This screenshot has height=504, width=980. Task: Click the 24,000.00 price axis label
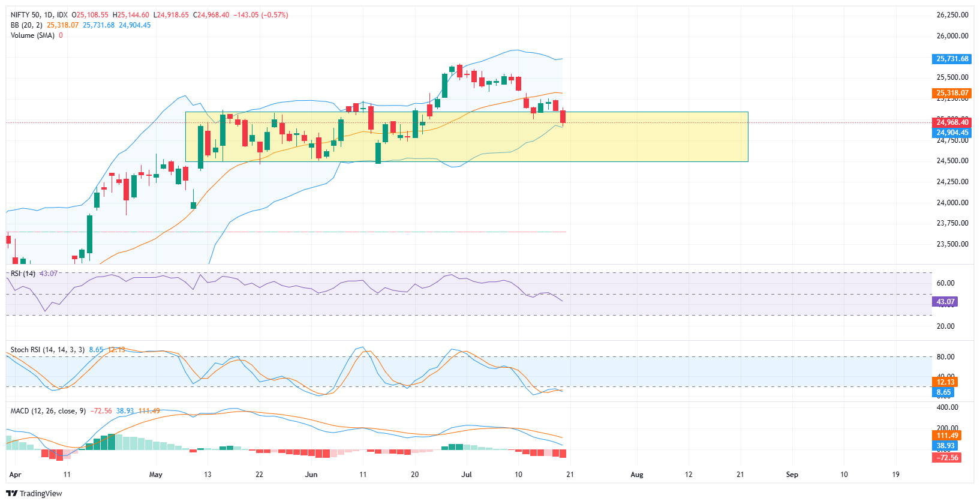pos(952,203)
